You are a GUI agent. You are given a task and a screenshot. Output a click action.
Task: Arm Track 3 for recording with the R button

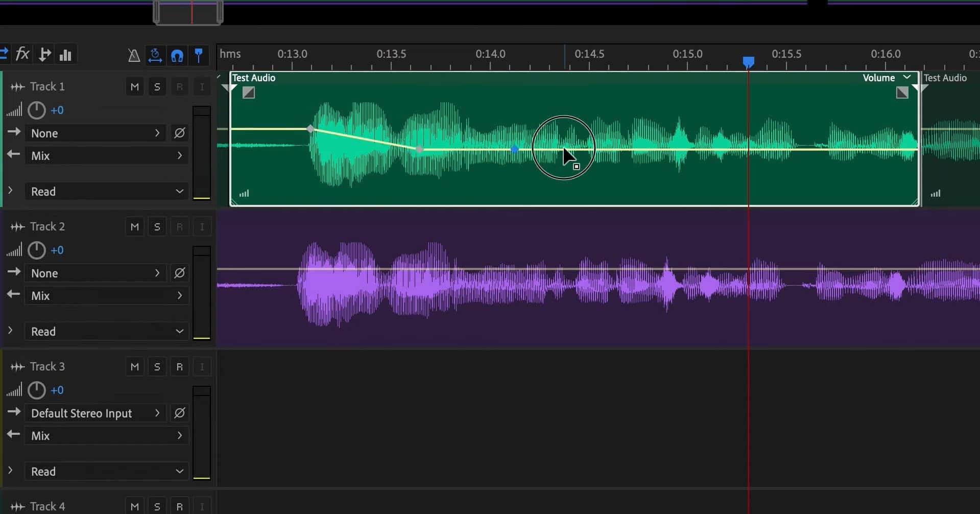[x=179, y=366]
